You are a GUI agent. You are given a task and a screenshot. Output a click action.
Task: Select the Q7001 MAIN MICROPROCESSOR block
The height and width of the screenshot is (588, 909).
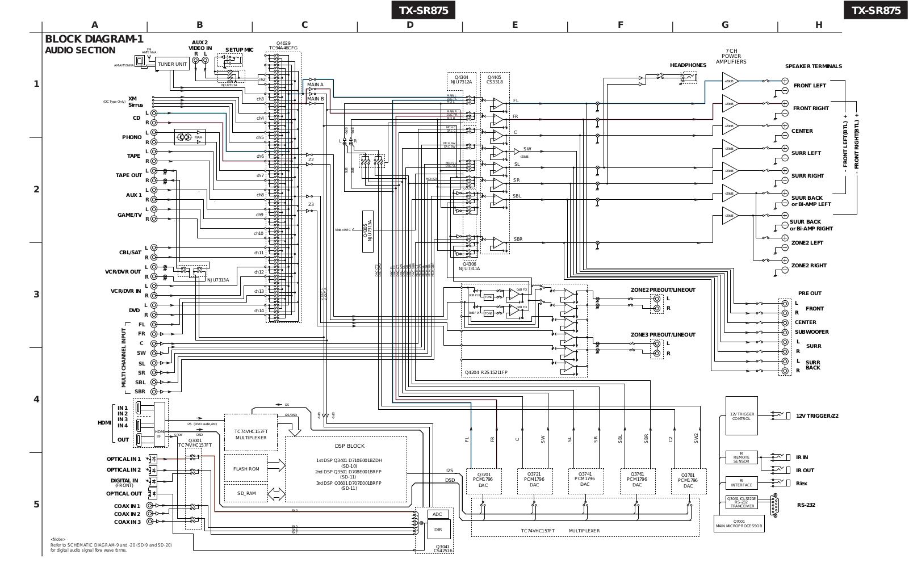[x=739, y=523]
